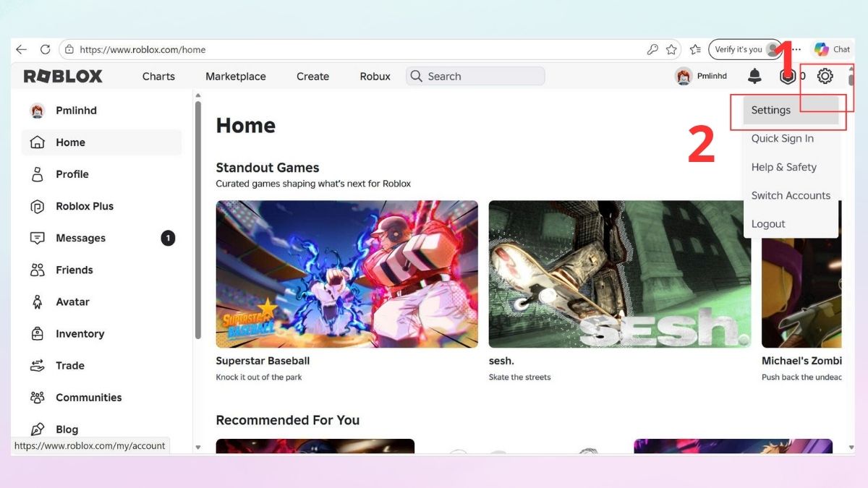Open notifications bell icon
Image resolution: width=868 pixels, height=488 pixels.
pyautogui.click(x=754, y=76)
